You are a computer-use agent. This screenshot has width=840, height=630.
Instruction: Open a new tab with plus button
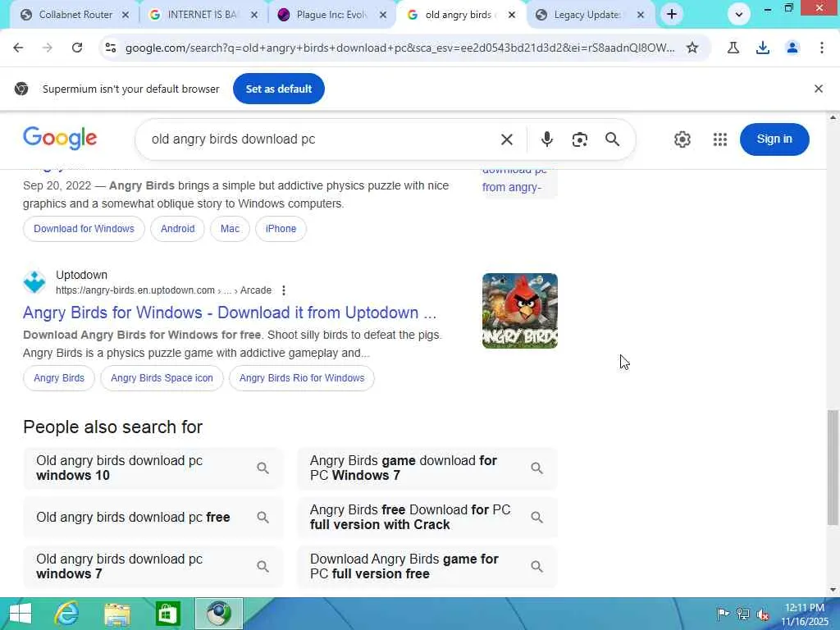(x=672, y=15)
